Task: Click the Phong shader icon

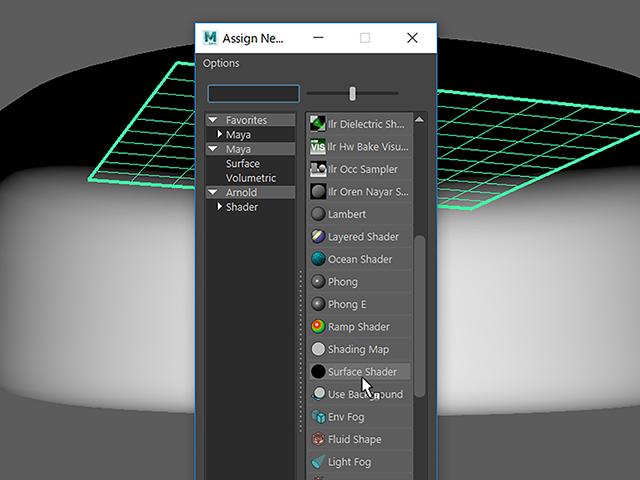Action: coord(318,281)
